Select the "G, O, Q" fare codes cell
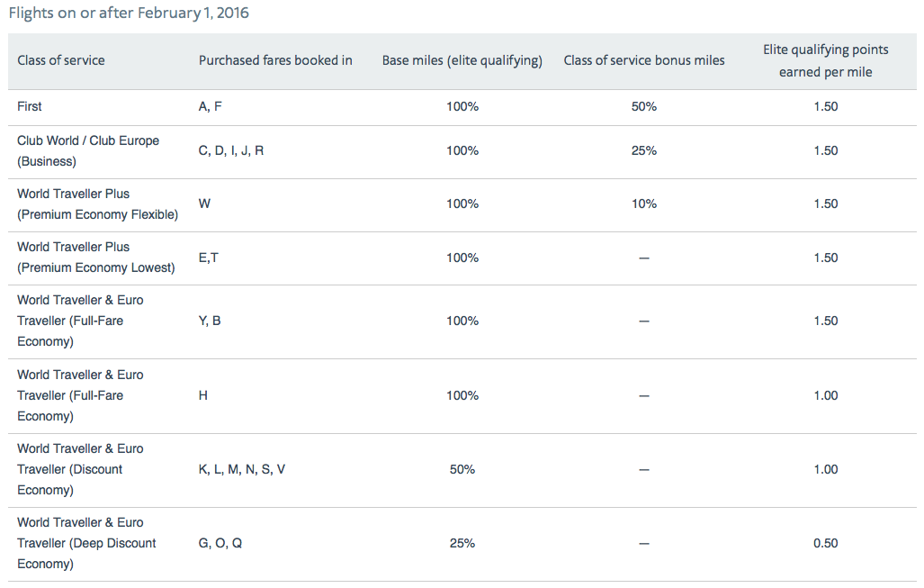This screenshot has width=924, height=588. point(220,543)
